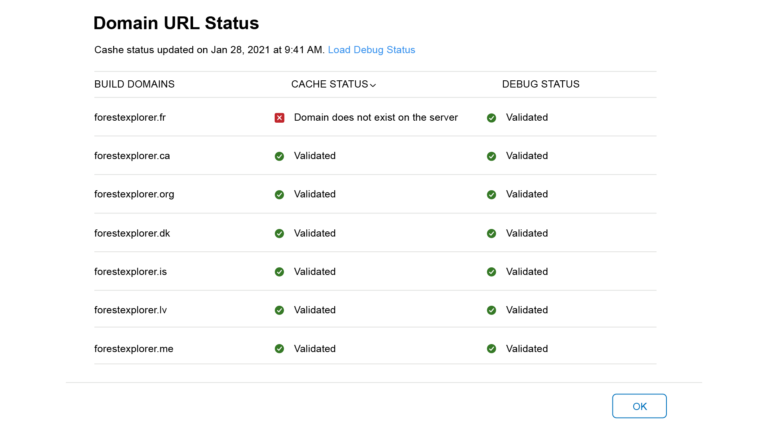Select the forestexplorer.lv domain name
This screenshot has height=432, width=768.
[130, 310]
